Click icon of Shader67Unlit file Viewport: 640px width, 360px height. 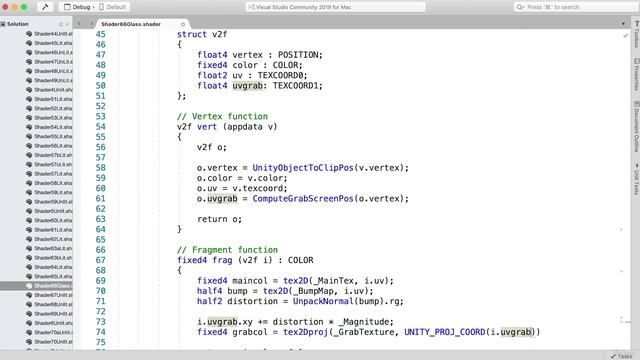[x=29, y=295]
